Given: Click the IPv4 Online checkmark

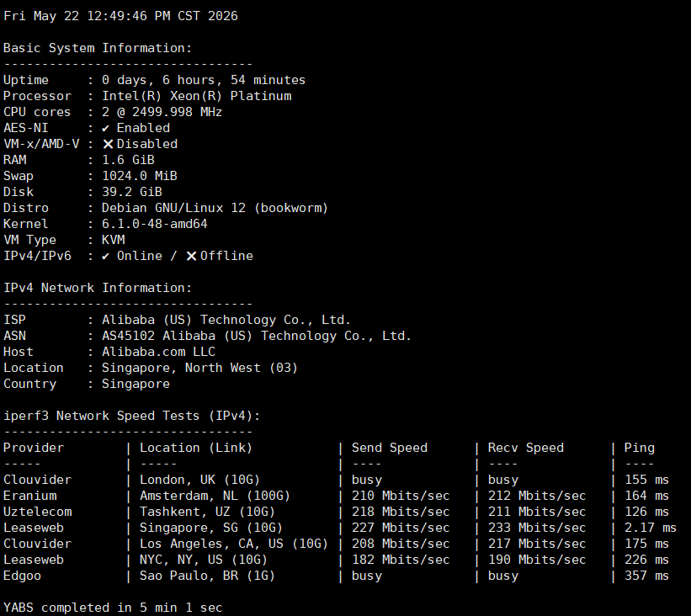Looking at the screenshot, I should click(x=105, y=256).
